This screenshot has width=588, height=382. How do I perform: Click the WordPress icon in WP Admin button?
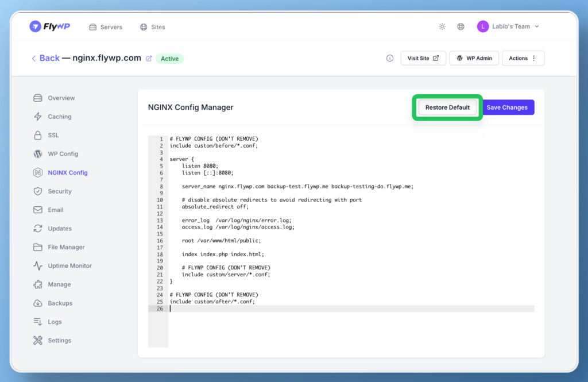(x=459, y=58)
